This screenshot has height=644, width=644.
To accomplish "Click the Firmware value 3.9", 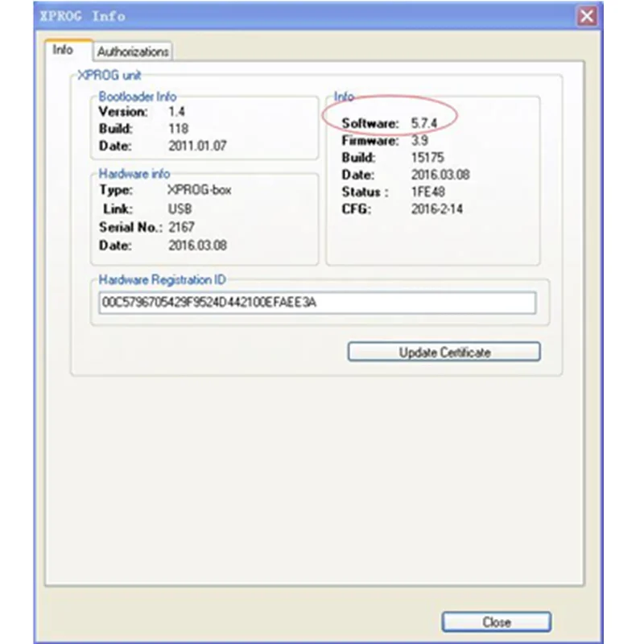I will click(x=419, y=140).
